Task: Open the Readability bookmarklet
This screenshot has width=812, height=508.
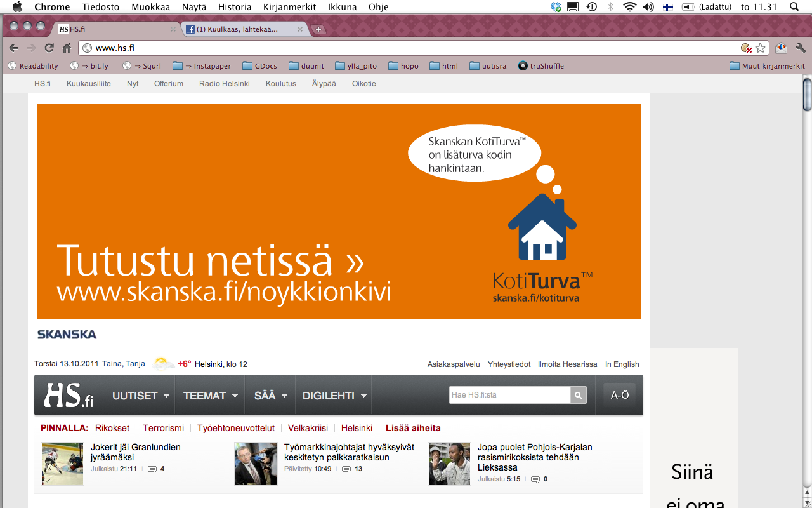Action: [33, 66]
